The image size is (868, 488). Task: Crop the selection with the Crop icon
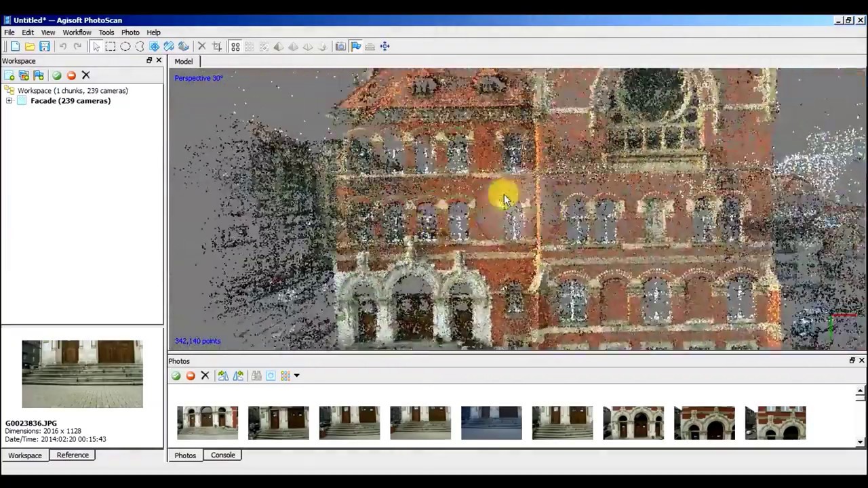217,46
